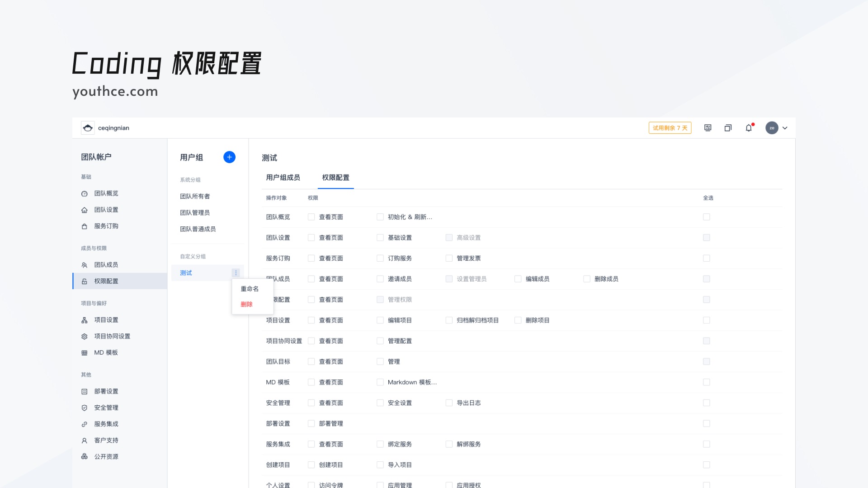Open the notifications bell icon
This screenshot has width=868, height=488.
749,128
